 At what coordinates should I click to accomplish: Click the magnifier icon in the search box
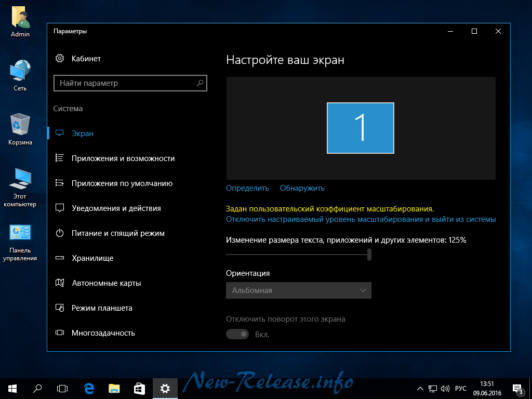point(200,83)
